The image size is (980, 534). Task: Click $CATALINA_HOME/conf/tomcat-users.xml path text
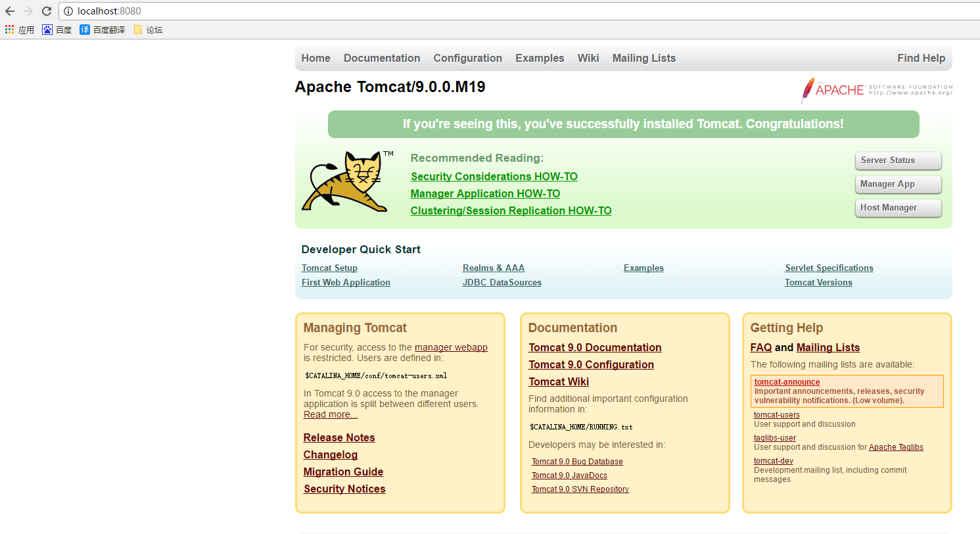(x=376, y=376)
